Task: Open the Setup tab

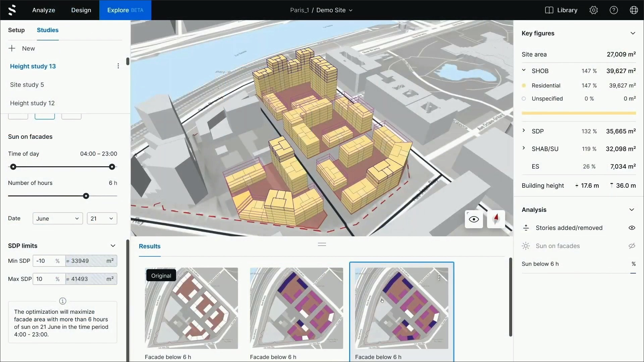Action: [16, 30]
